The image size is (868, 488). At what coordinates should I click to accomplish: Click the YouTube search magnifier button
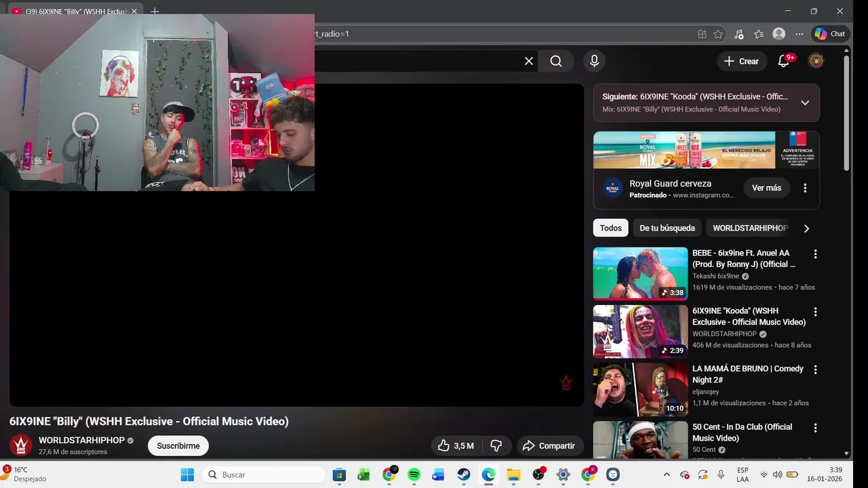556,61
